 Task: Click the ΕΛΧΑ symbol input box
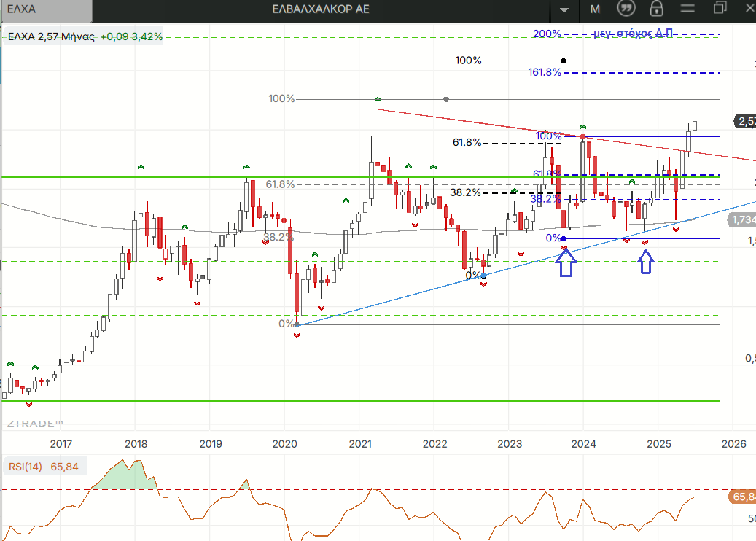click(47, 9)
